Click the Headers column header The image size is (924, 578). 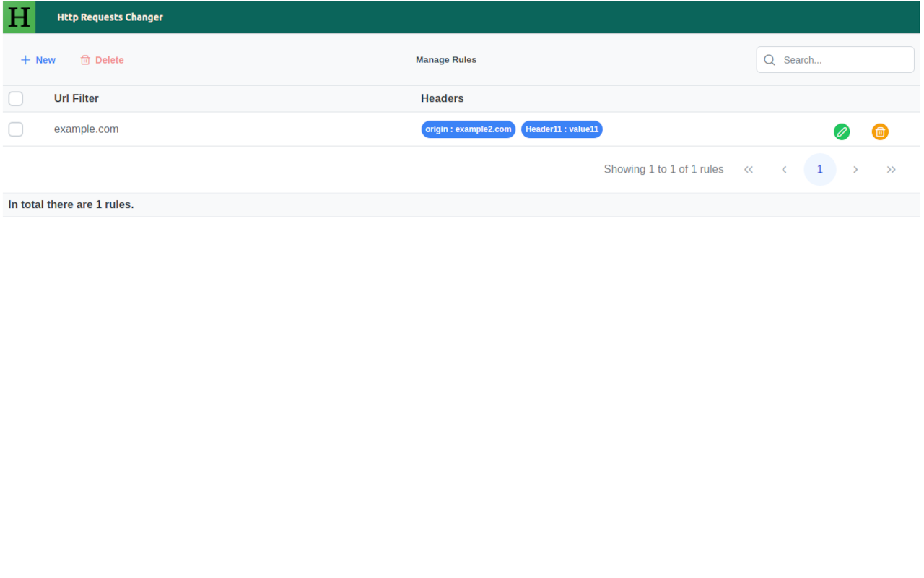[443, 98]
